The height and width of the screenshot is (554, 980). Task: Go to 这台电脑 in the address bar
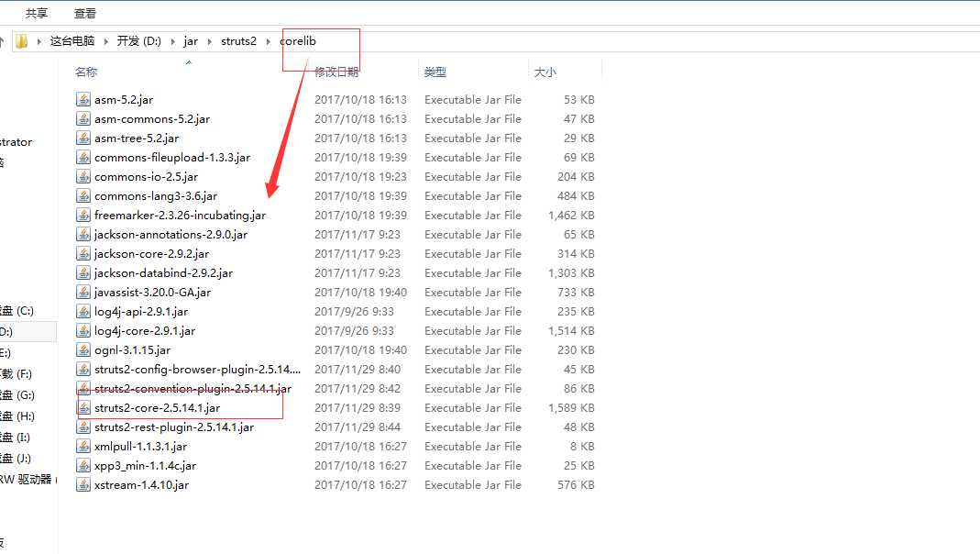72,41
